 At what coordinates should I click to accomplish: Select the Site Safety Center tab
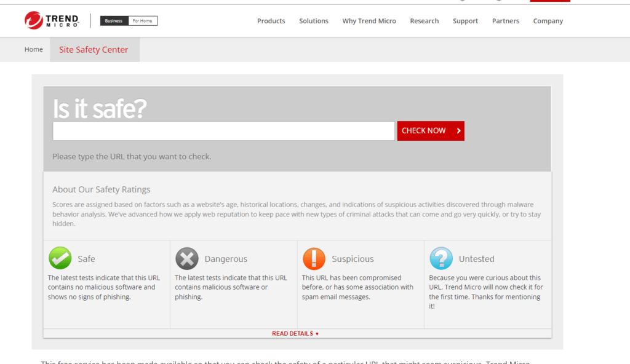[95, 49]
